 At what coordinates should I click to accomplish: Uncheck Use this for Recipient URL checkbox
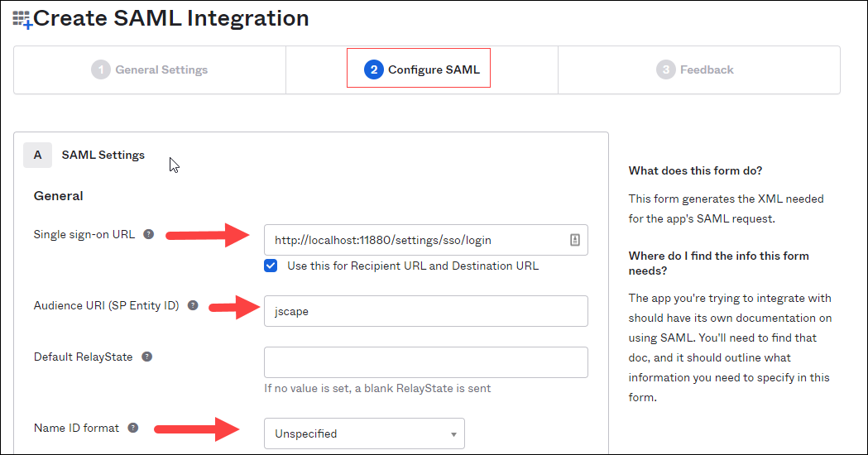coord(271,266)
